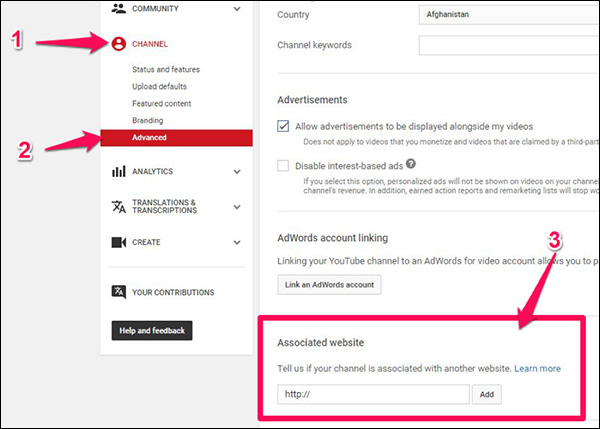
Task: Click the Country label text
Action: pos(293,15)
